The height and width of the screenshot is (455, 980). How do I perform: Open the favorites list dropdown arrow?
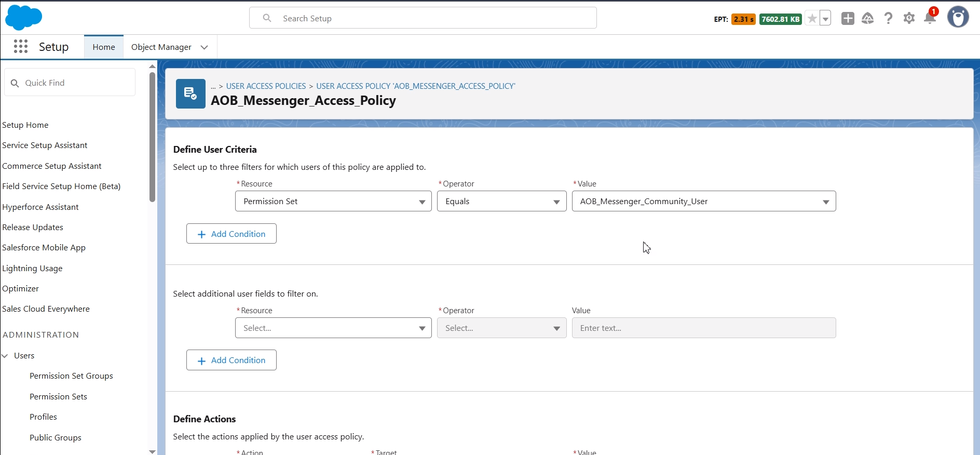pos(825,19)
